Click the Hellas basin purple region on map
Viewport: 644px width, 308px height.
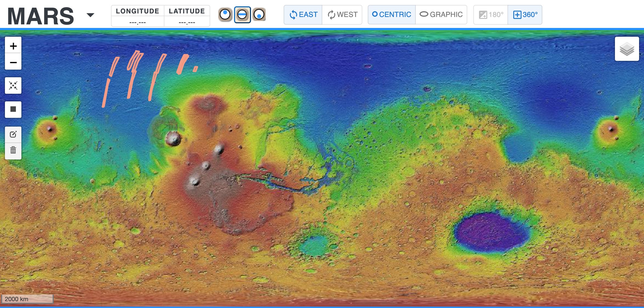point(492,232)
